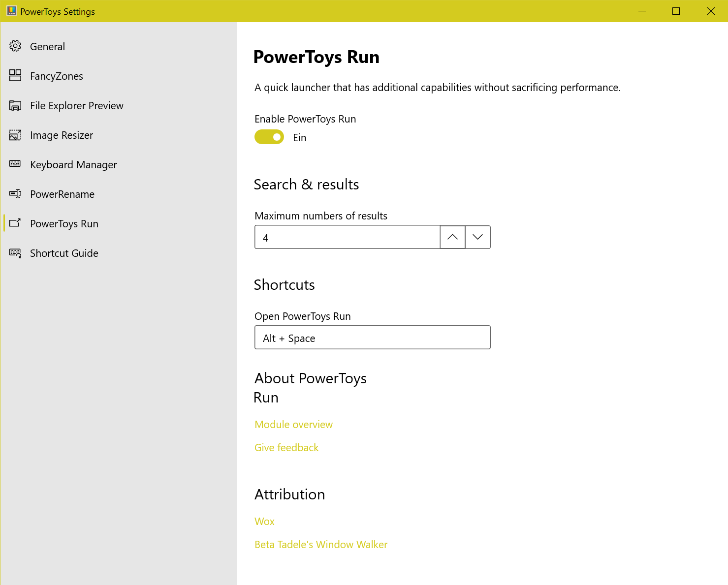728x585 pixels.
Task: Minimize the PowerToys Settings window
Action: click(x=642, y=11)
